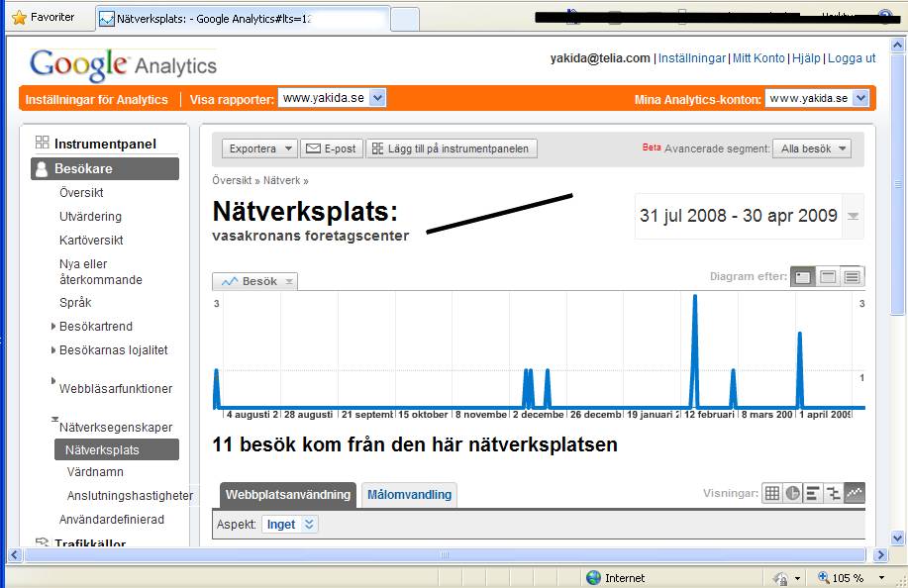Select the line graph view under Visningar
The image size is (908, 588).
pyautogui.click(x=855, y=493)
